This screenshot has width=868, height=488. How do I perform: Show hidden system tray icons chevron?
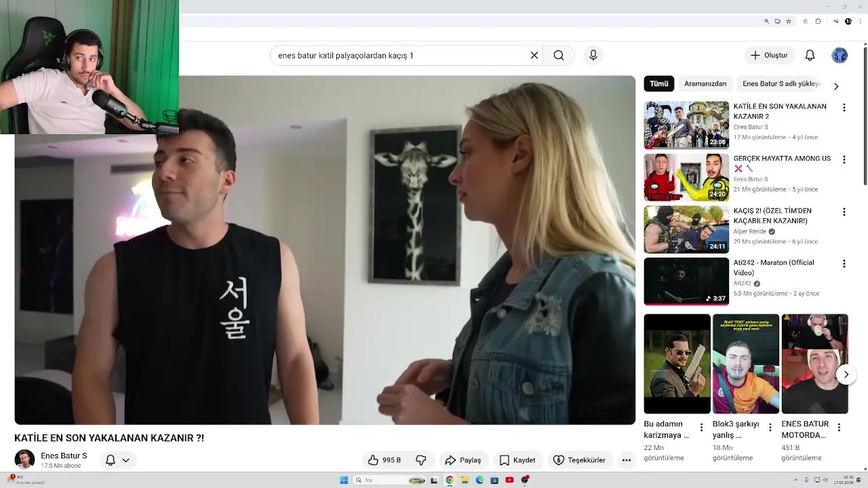795,480
